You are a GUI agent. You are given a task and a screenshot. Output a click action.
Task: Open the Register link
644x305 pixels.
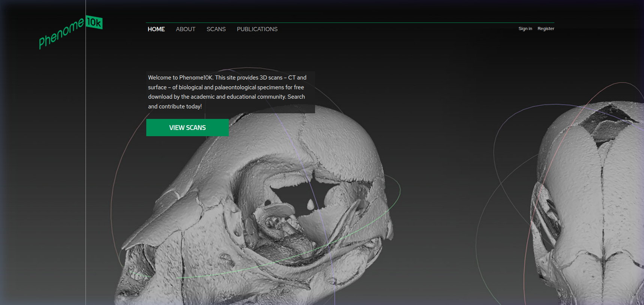[546, 29]
